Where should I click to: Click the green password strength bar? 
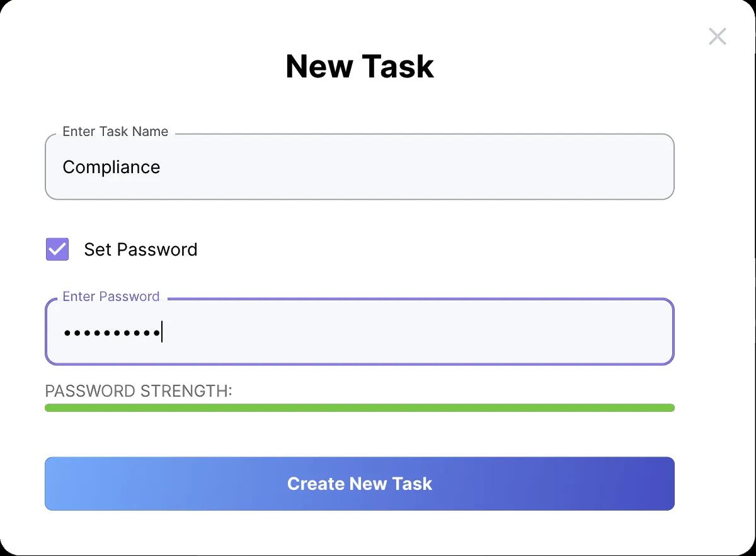[360, 408]
